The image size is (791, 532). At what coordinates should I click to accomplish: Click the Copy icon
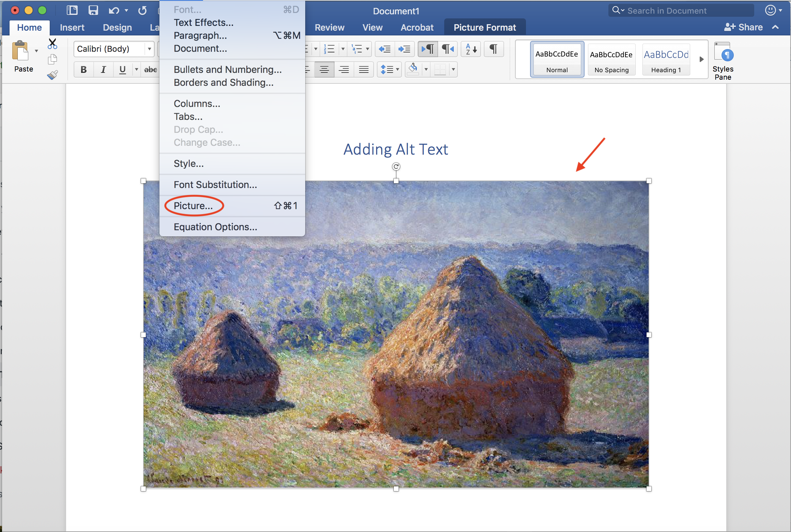tap(52, 59)
